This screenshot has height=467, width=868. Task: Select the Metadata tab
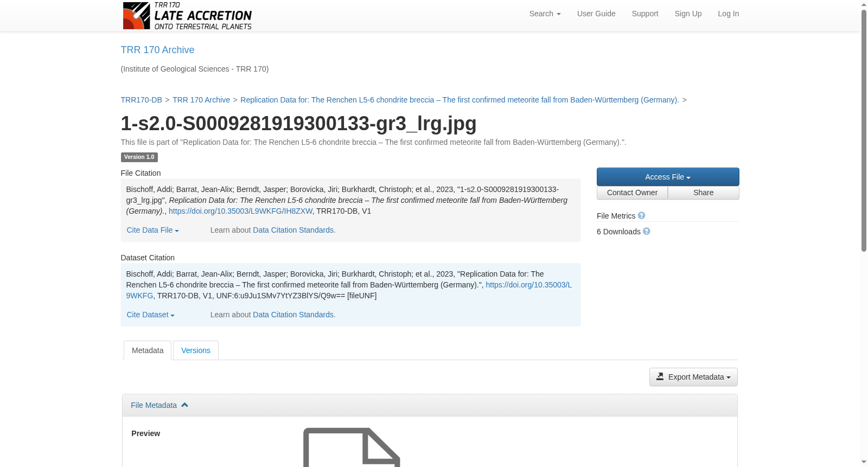(148, 350)
